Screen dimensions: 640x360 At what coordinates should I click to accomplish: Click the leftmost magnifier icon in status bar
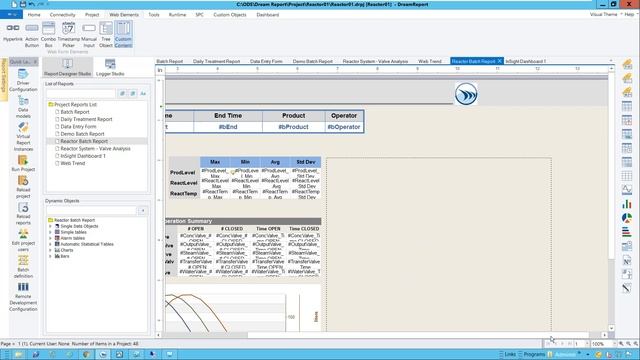pyautogui.click(x=621, y=344)
